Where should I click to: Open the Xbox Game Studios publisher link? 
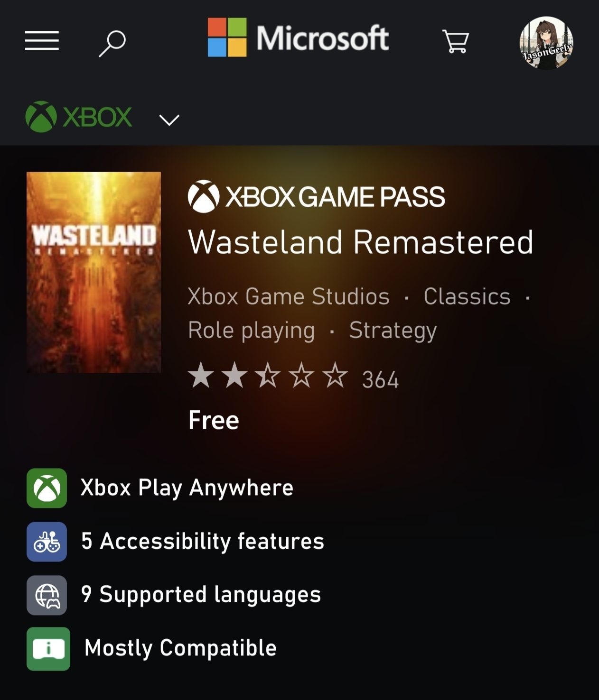point(289,296)
